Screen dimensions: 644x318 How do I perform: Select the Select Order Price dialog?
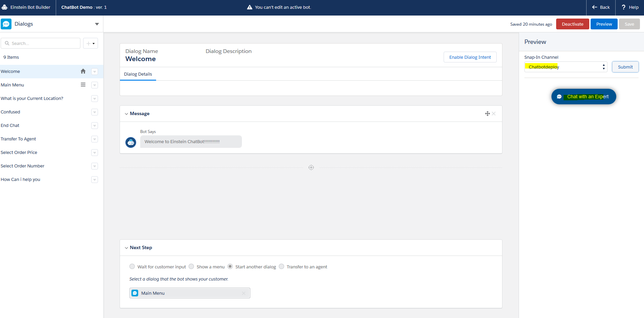[x=51, y=152]
